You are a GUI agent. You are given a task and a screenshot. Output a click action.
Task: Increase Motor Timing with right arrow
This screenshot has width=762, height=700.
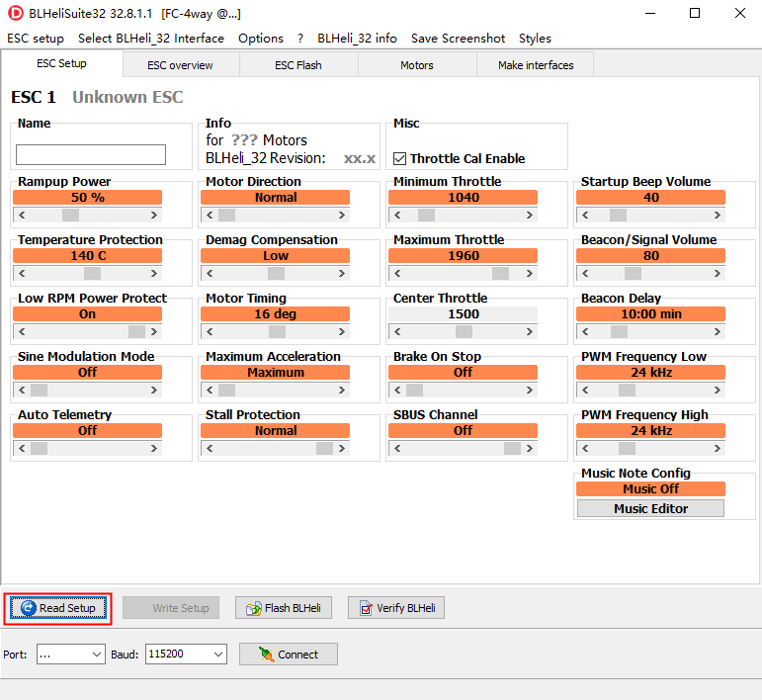click(x=342, y=331)
